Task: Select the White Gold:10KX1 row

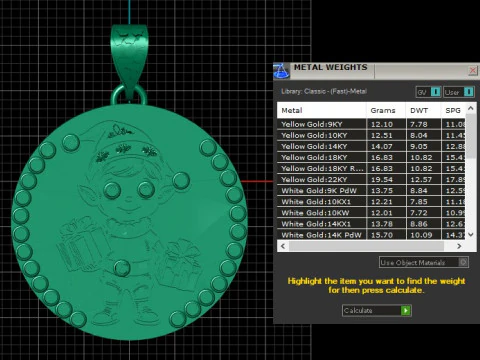Action: tap(371, 202)
